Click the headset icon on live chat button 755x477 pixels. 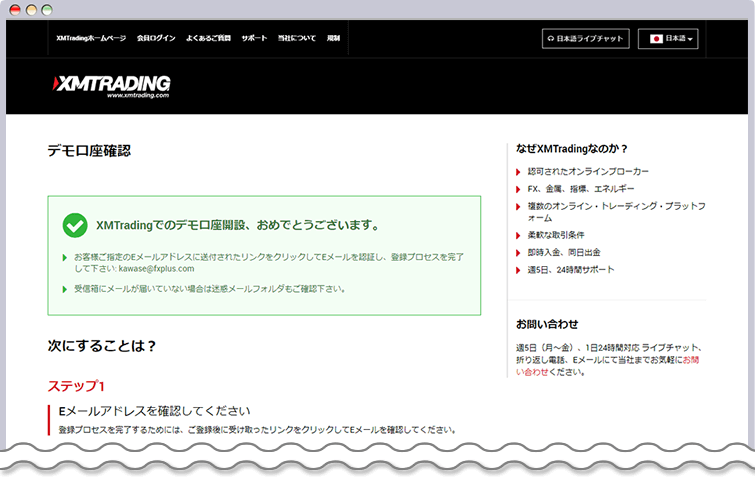click(x=551, y=39)
